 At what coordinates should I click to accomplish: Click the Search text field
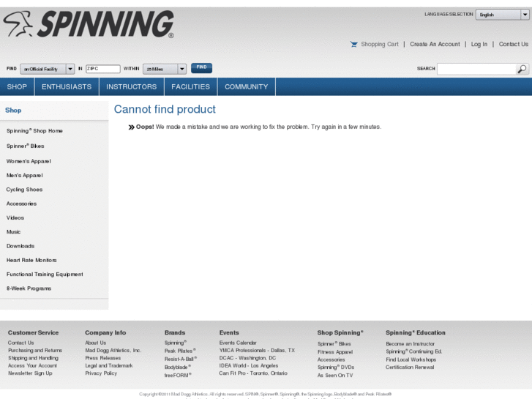476,69
